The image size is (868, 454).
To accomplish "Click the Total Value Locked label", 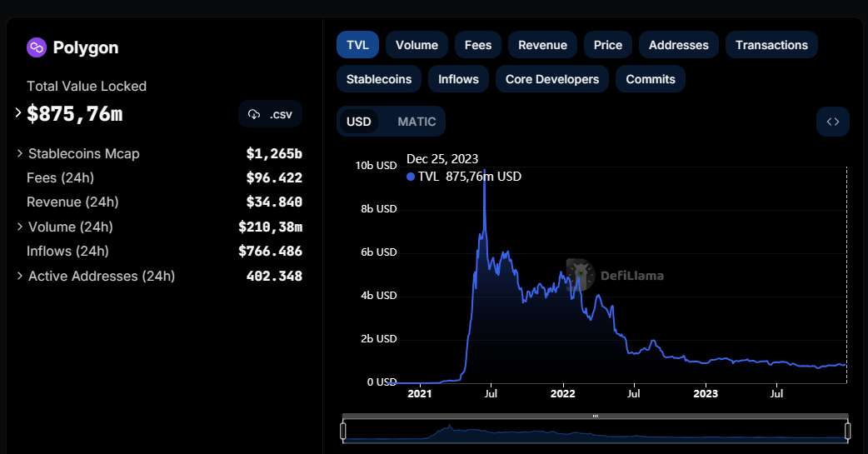I will [x=87, y=87].
